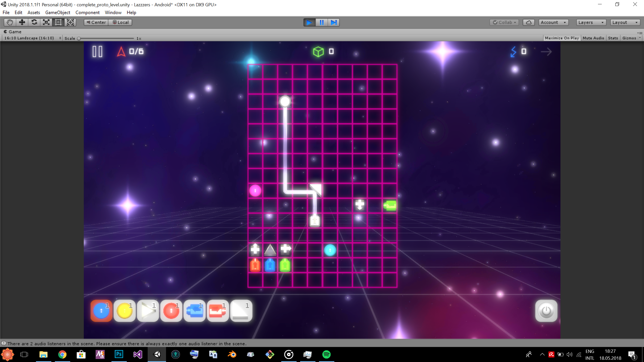This screenshot has width=644, height=362.
Task: Select the Rect Transform tool
Action: [x=58, y=22]
